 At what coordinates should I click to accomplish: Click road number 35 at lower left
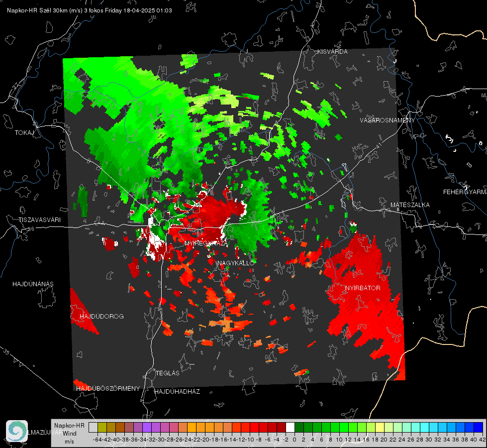(x=6, y=352)
